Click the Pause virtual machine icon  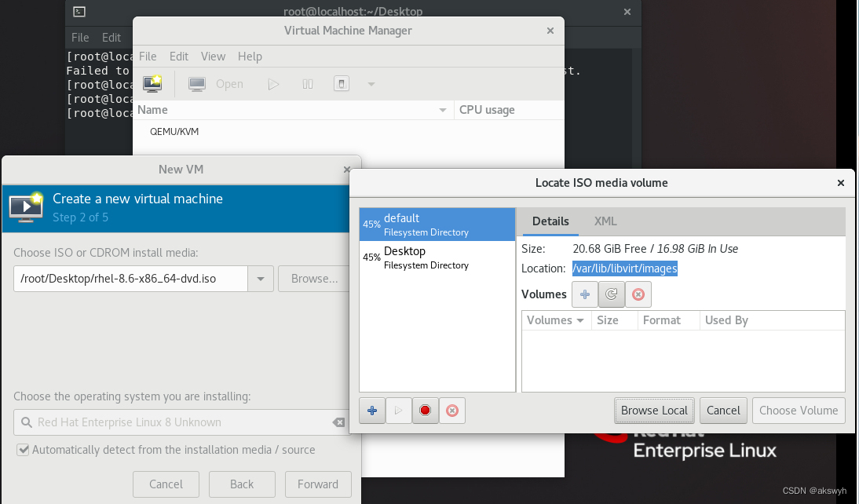coord(307,84)
